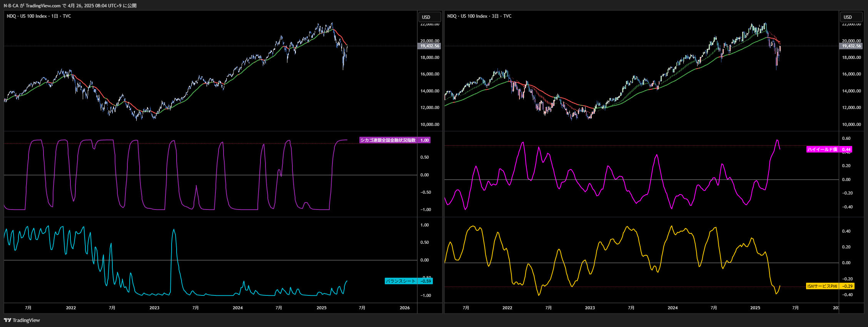
Task: Click the -0.29 value tag beside ISMサービスPMI
Action: [x=847, y=286]
